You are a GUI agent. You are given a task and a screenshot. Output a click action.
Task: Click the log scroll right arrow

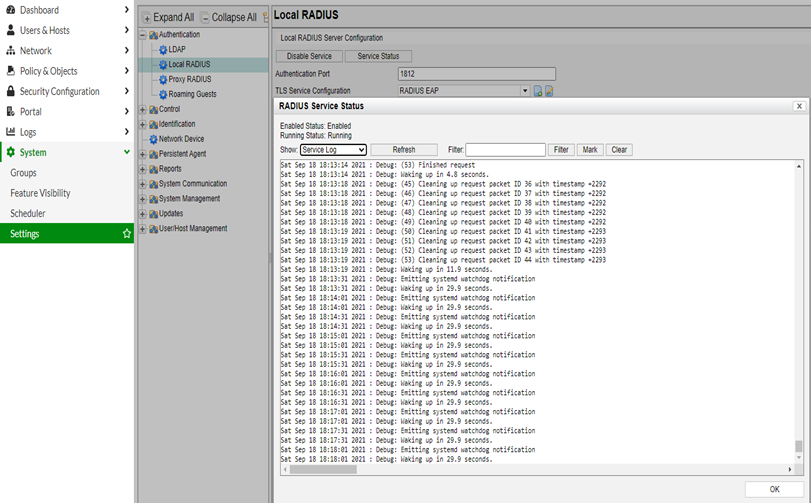pyautogui.click(x=790, y=469)
